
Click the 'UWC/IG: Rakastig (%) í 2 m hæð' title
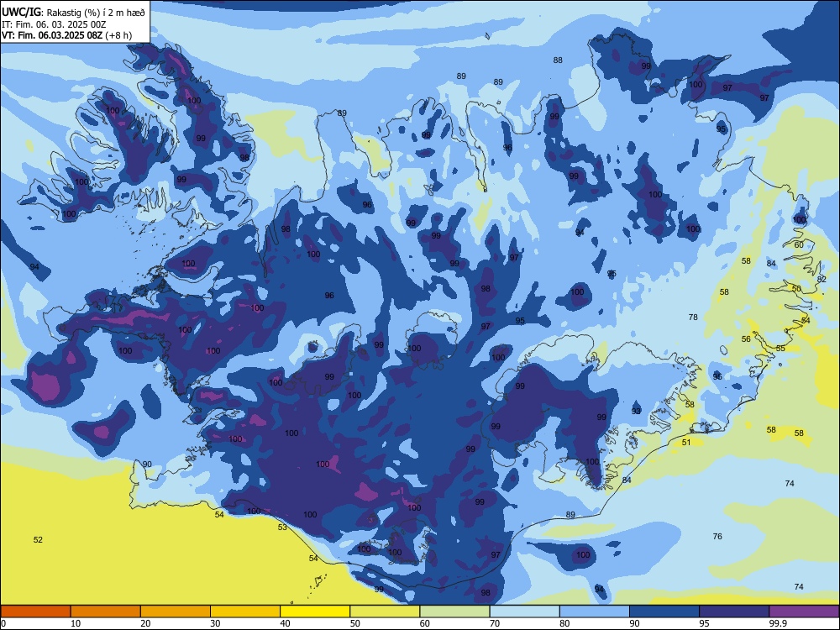(73, 12)
